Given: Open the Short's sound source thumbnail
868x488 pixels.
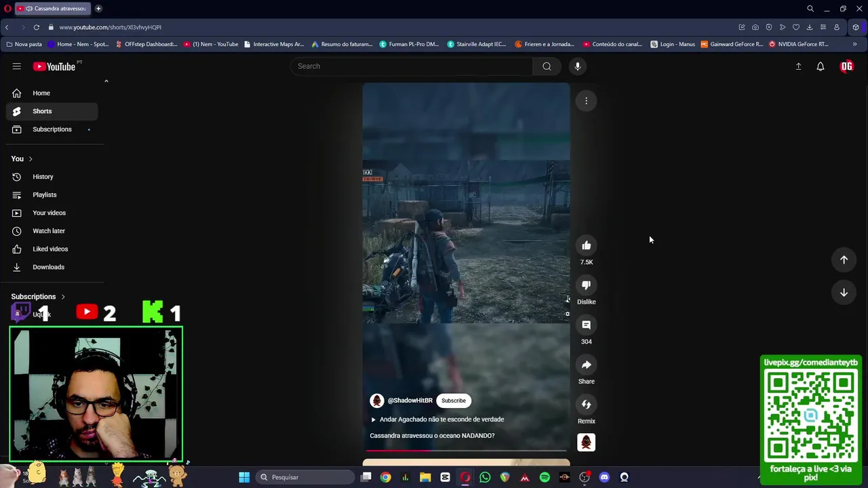Looking at the screenshot, I should coord(587,443).
